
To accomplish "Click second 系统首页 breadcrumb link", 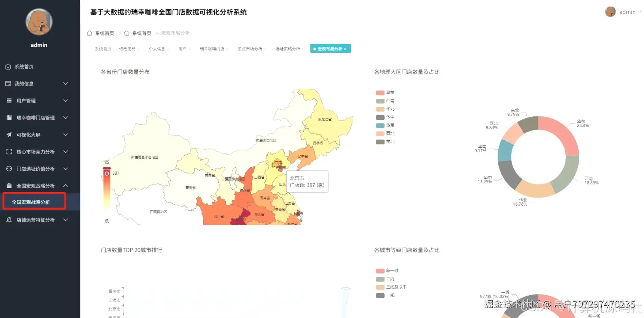I will 142,33.
